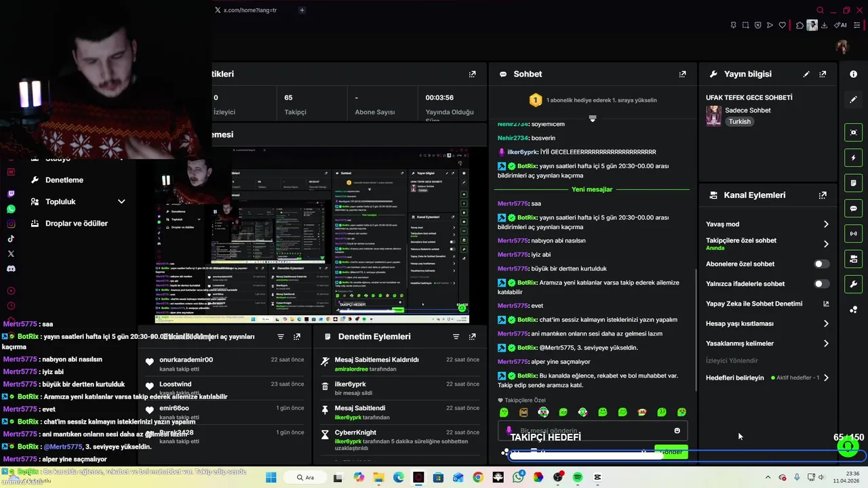Screen dimensions: 868x488
Task: Click the Sohbet chat scrollbar
Action: coord(696,329)
